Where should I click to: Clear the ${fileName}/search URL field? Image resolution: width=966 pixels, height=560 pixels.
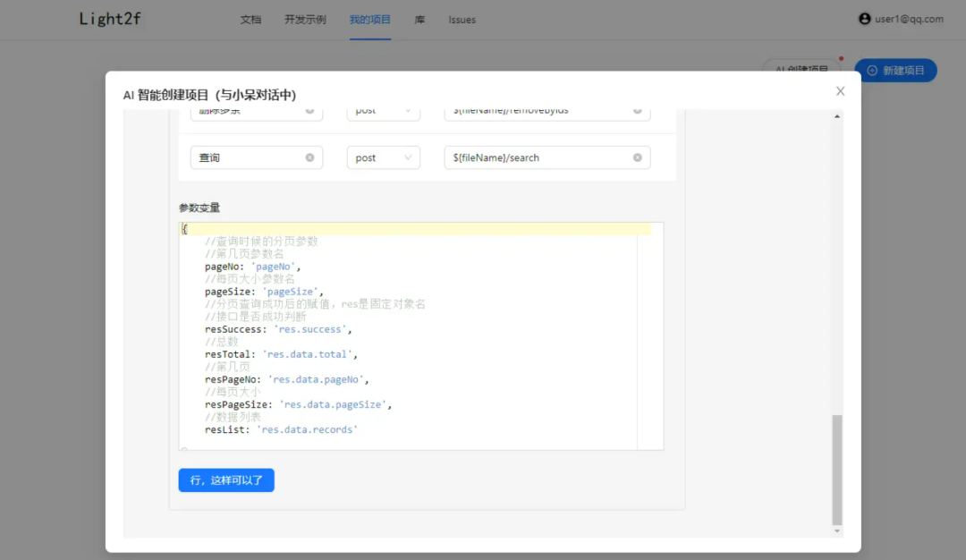click(637, 157)
